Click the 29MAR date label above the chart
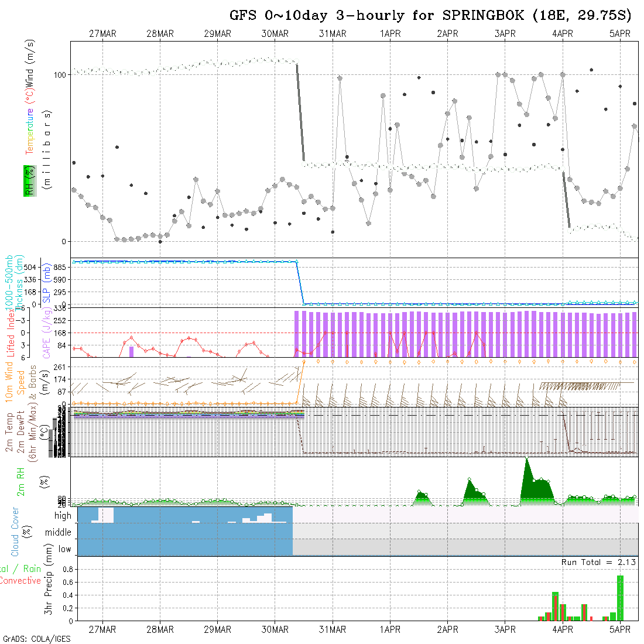This screenshot has height=644, width=644. (x=218, y=34)
